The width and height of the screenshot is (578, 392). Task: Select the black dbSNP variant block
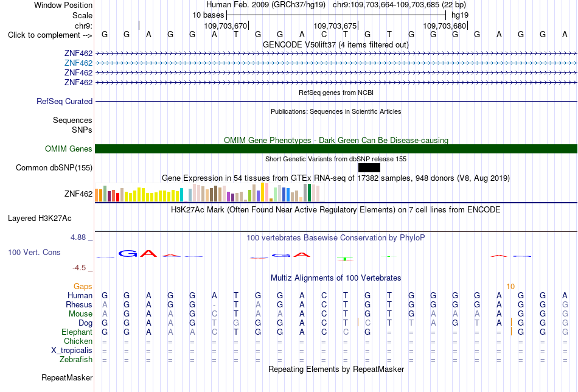[369, 168]
